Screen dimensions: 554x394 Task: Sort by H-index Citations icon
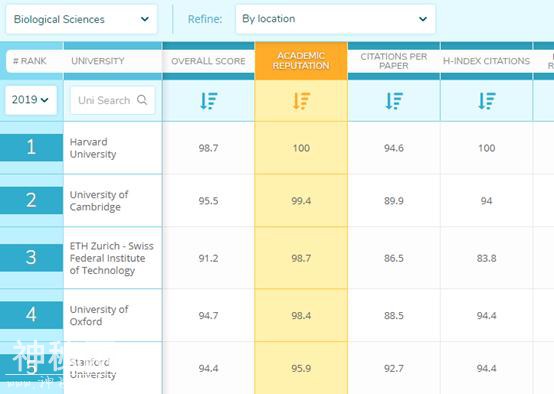coord(487,101)
